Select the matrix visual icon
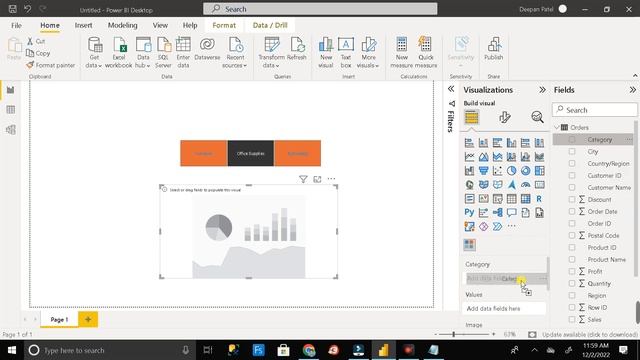Image resolution: width=640 pixels, height=360 pixels. pos(525,199)
